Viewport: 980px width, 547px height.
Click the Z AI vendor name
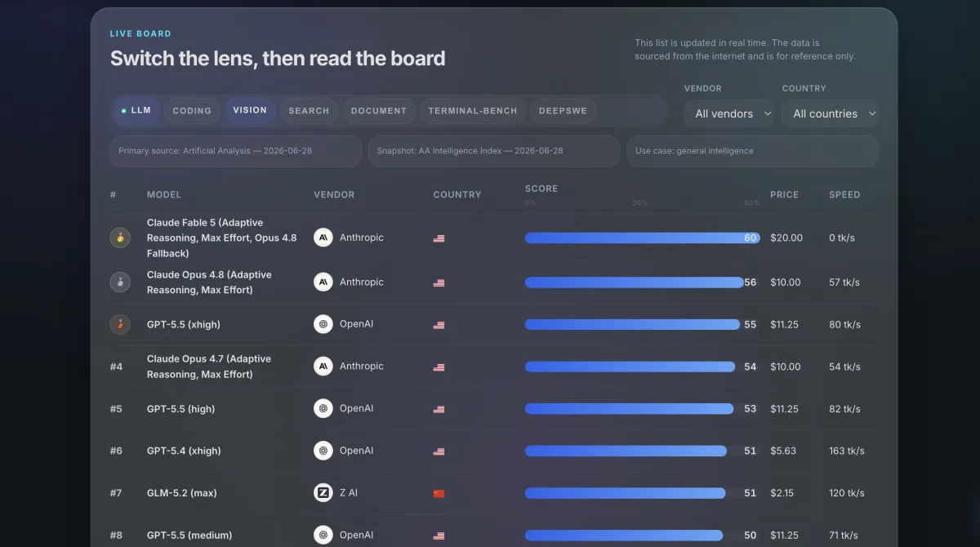click(349, 493)
